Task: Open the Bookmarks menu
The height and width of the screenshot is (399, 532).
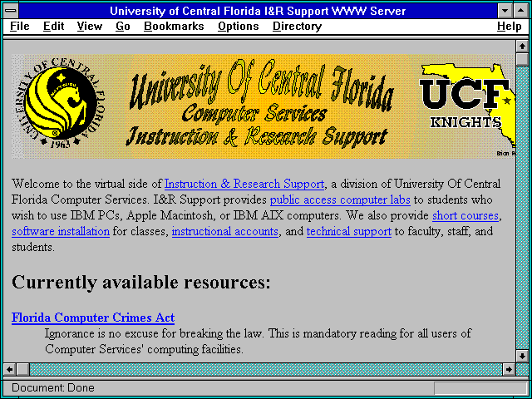Action: [174, 27]
